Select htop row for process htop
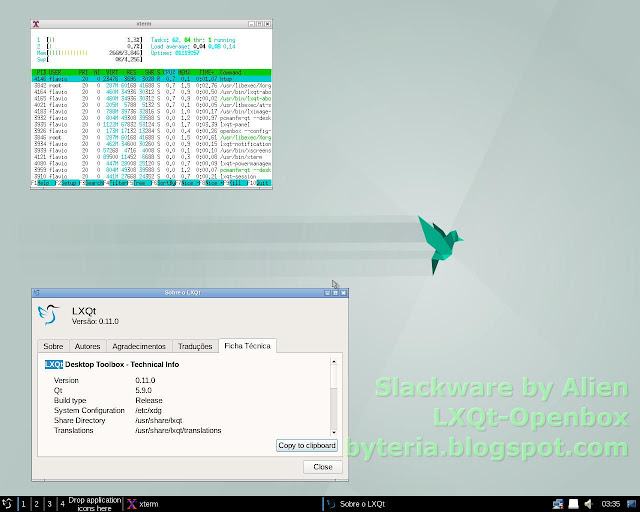 point(151,79)
